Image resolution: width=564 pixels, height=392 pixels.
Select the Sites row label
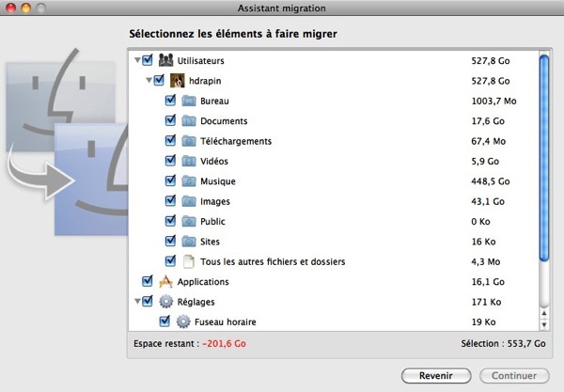tap(211, 242)
